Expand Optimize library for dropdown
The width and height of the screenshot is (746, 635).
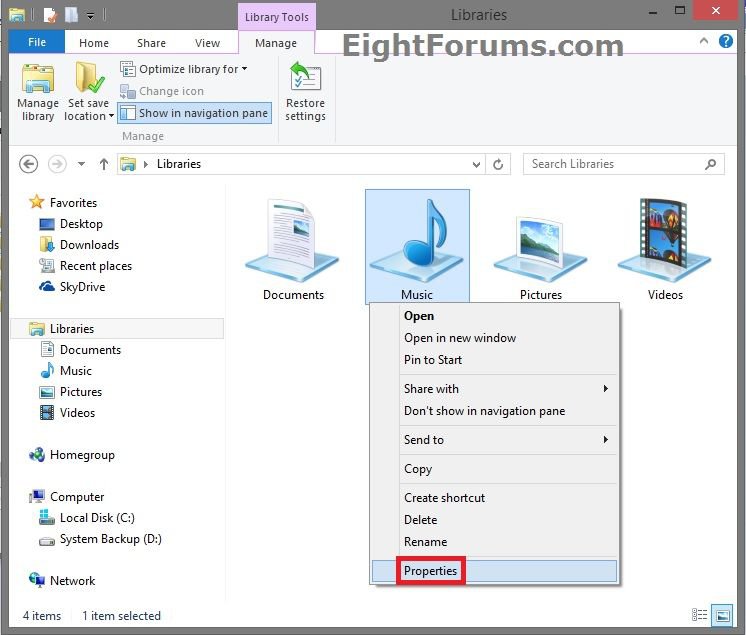pyautogui.click(x=185, y=69)
